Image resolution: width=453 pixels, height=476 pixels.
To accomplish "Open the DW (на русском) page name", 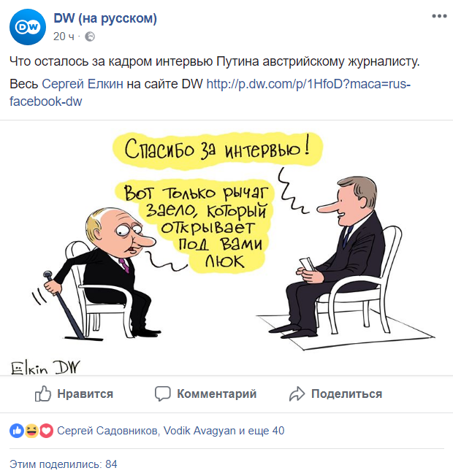I will click(105, 18).
